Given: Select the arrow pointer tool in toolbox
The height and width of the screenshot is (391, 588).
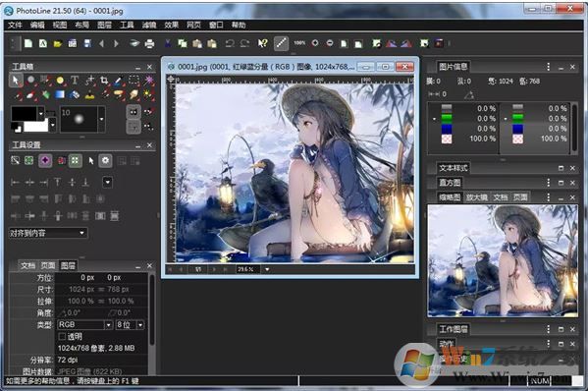Looking at the screenshot, I should [16, 80].
